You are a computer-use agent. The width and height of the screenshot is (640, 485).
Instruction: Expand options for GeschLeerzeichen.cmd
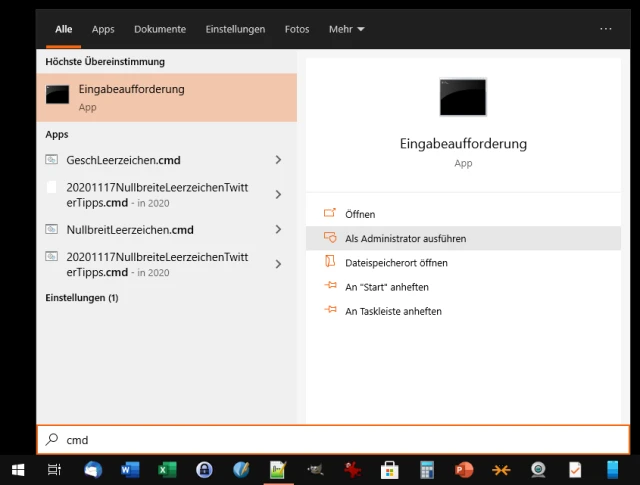pos(278,160)
